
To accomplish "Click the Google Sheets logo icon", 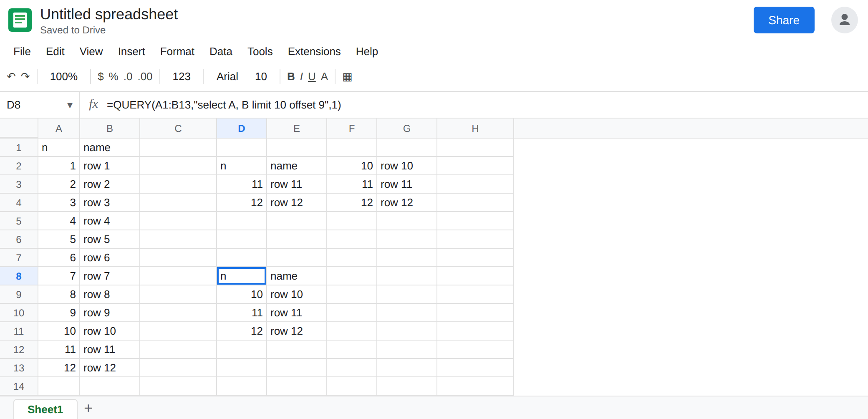I will [x=20, y=20].
